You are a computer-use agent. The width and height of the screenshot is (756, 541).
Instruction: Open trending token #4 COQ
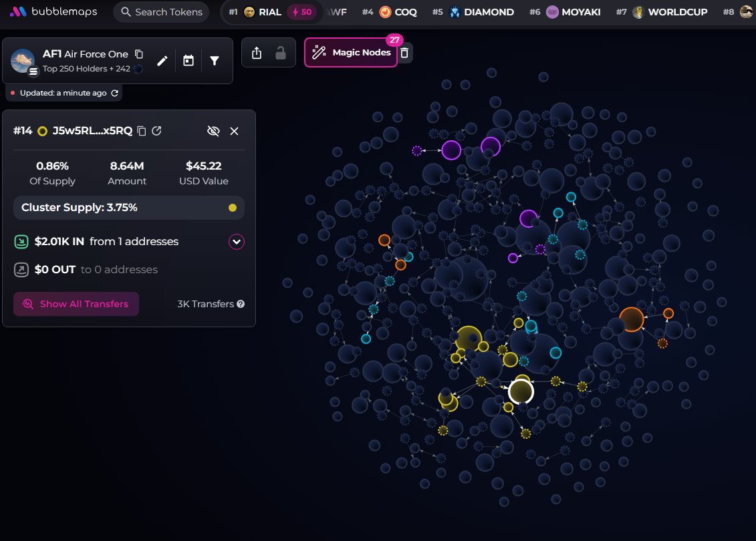pos(389,12)
